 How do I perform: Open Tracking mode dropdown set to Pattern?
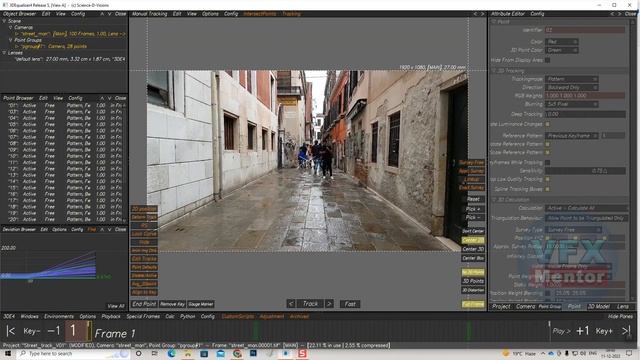coord(572,79)
